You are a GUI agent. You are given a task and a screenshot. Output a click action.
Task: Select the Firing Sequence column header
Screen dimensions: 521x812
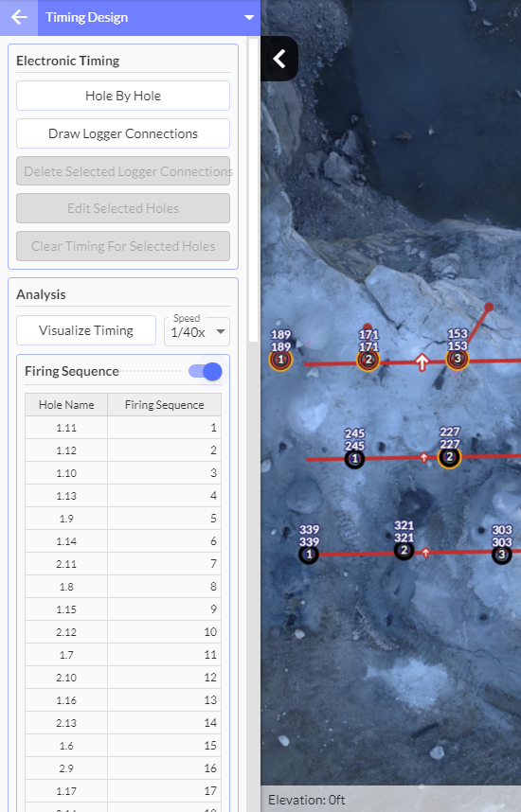[164, 405]
